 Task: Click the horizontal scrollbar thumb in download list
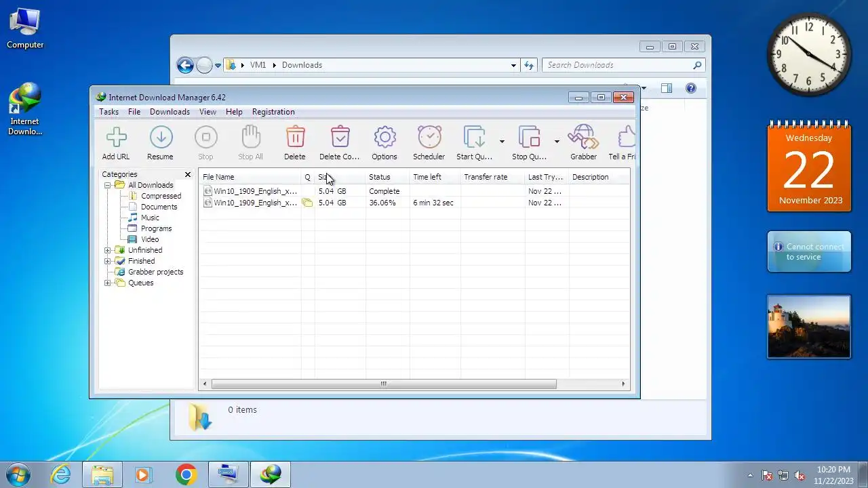pyautogui.click(x=383, y=384)
